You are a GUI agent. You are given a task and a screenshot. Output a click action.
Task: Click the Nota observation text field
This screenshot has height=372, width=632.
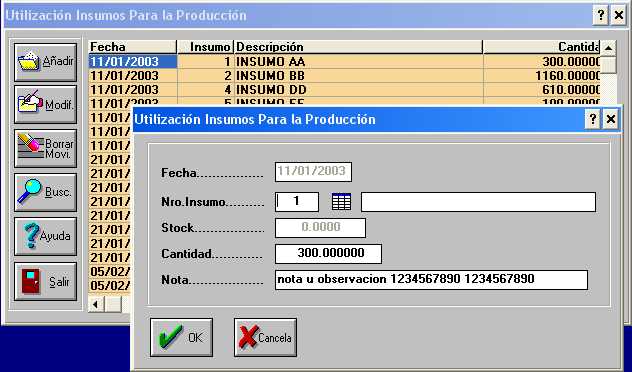pos(431,280)
